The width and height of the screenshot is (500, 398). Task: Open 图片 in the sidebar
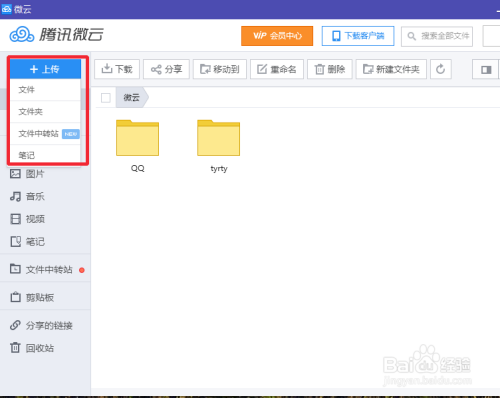pyautogui.click(x=27, y=174)
